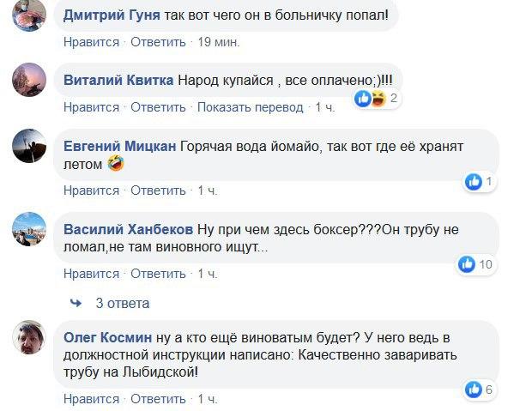The width and height of the screenshot is (532, 411).
Task: Click Василий Ханбеков's avatar image
Action: click(x=29, y=229)
